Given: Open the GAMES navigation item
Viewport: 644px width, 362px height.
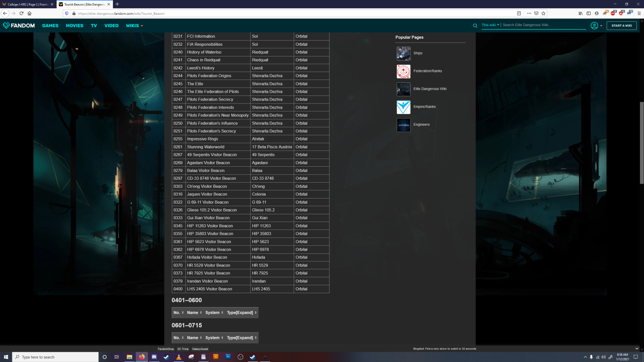Looking at the screenshot, I should [x=50, y=25].
